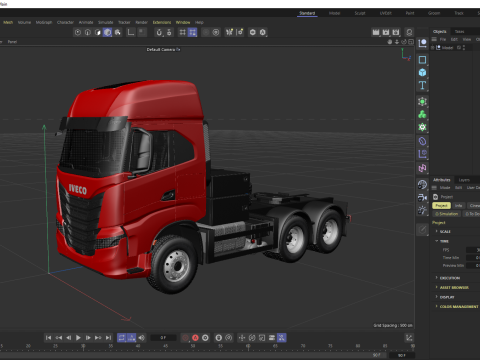Add a Camera object
The height and width of the screenshot is (360, 480).
422,198
